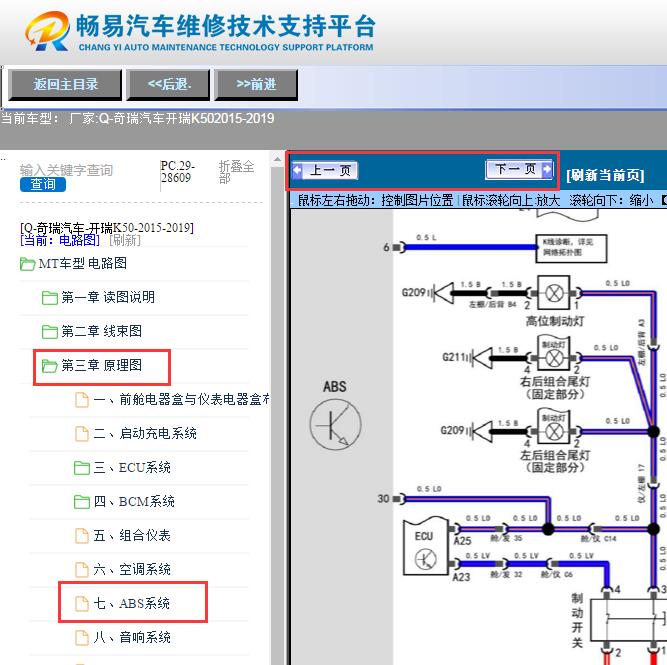Viewport: 667px width, 665px height.
Task: Go forward with >>前进 button
Action: [x=256, y=85]
